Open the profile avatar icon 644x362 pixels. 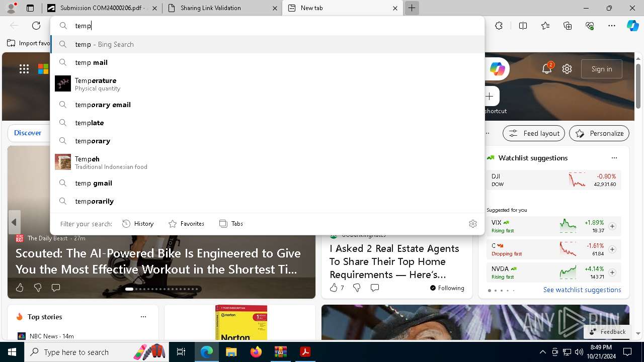pos(11,8)
